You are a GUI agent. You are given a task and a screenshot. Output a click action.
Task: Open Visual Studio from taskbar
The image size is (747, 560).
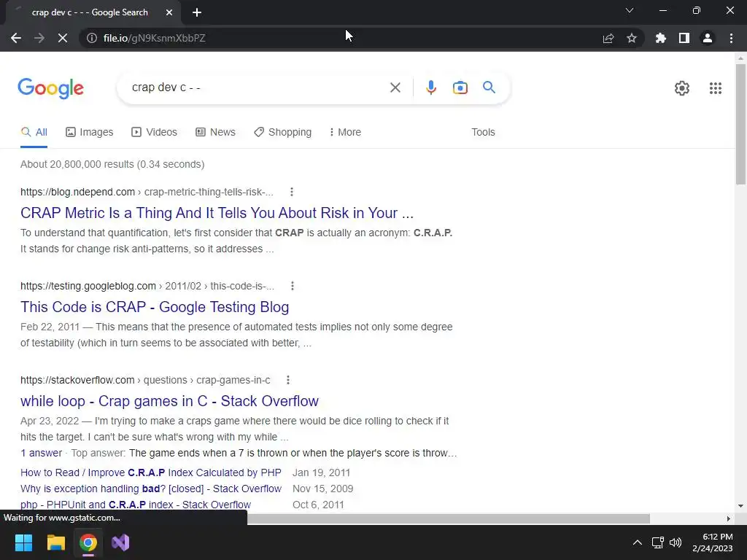click(120, 542)
